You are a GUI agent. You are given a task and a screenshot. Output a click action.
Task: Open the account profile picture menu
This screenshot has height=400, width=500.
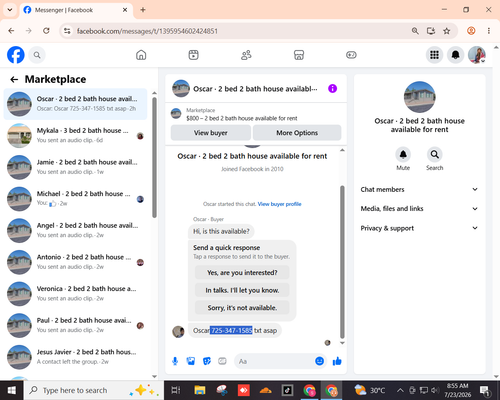coord(477,55)
